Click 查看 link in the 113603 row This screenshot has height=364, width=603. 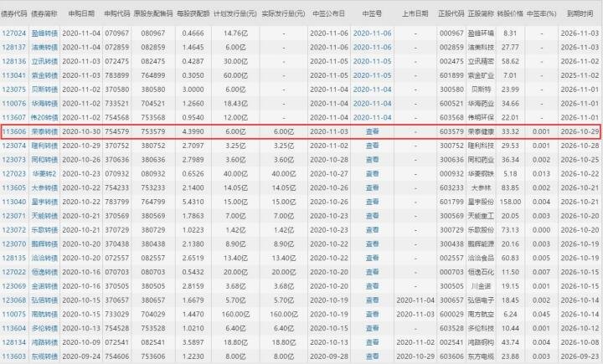(x=372, y=356)
